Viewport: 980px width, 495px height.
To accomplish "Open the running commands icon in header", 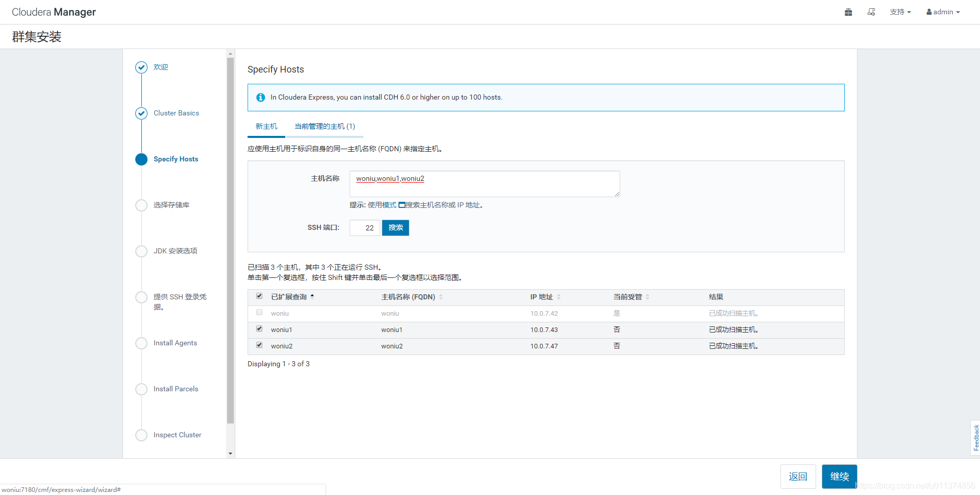I will [x=871, y=12].
